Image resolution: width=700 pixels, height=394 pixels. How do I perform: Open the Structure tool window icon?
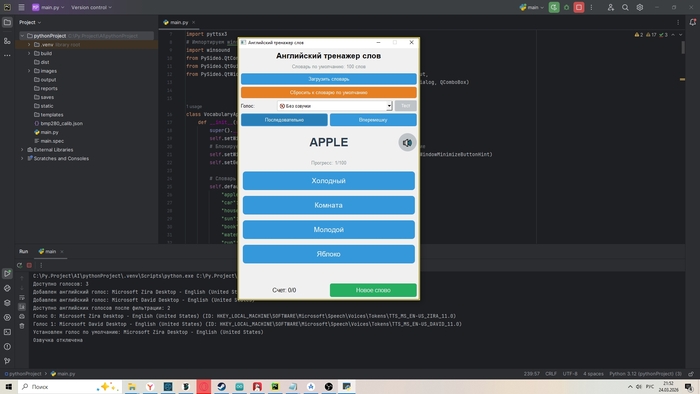tap(7, 41)
